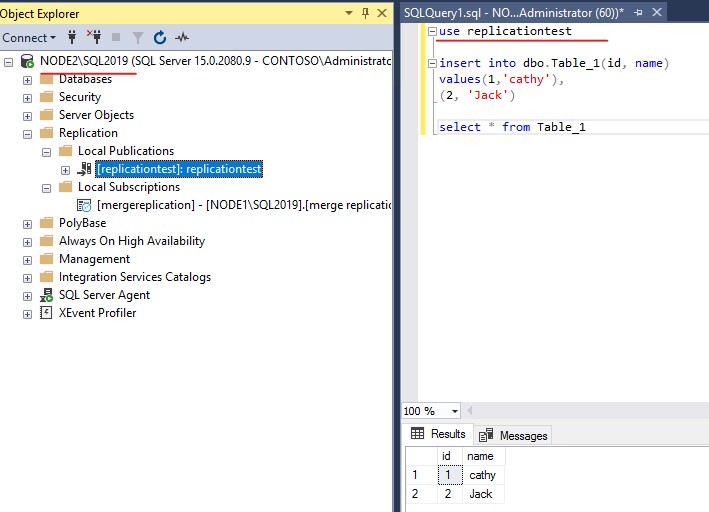This screenshot has width=709, height=512.
Task: Click the name column header
Action: pos(483,456)
